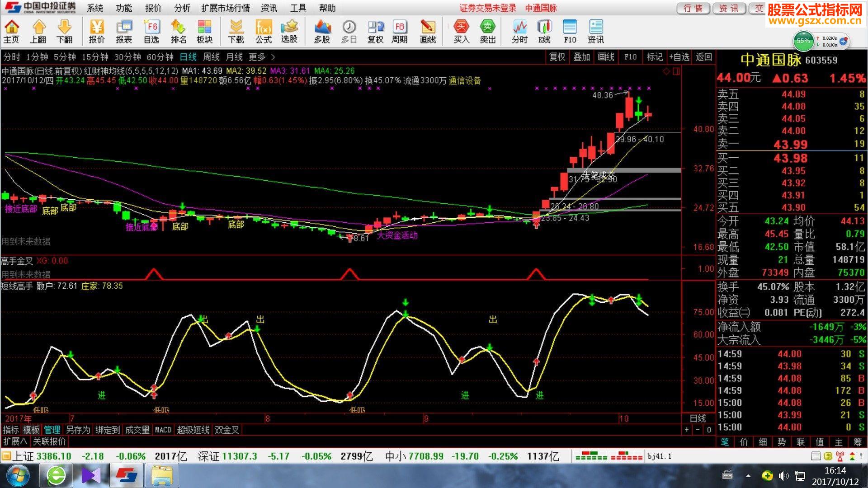Open the 选股 stock picker icon
The height and width of the screenshot is (488, 868).
coord(289,32)
